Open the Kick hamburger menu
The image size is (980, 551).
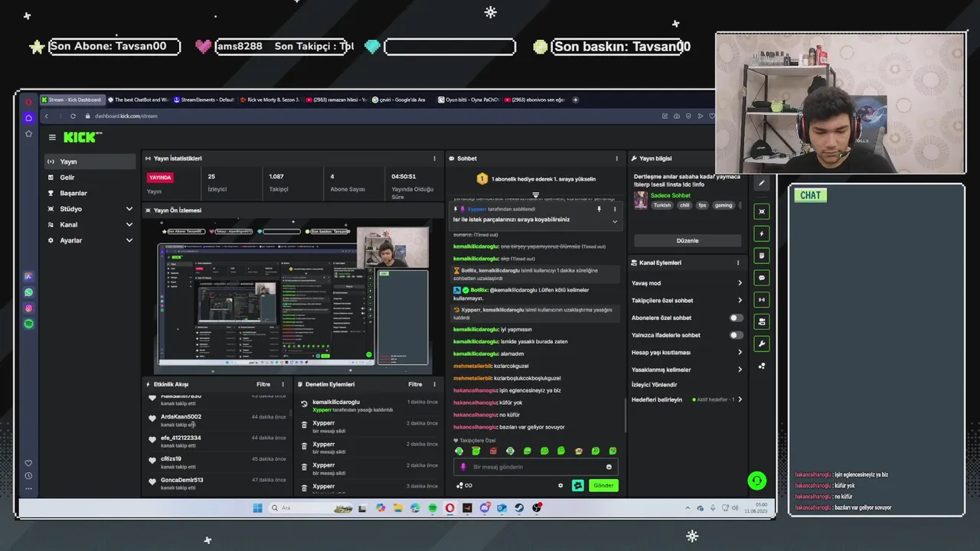point(52,138)
